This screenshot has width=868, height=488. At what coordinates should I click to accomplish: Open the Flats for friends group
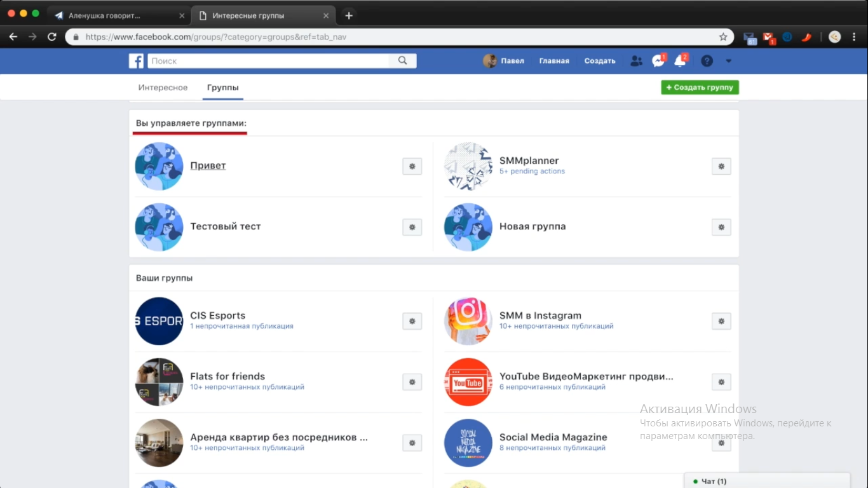pyautogui.click(x=227, y=376)
